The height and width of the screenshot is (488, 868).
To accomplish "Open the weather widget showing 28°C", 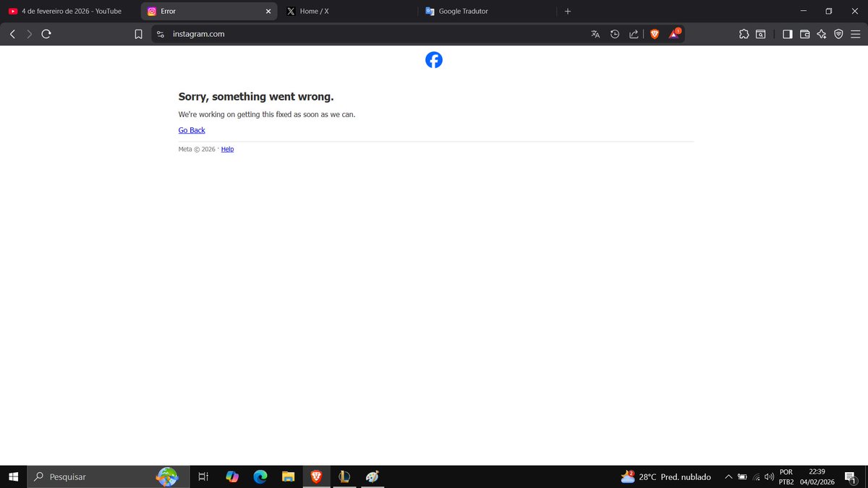I will coord(665,476).
